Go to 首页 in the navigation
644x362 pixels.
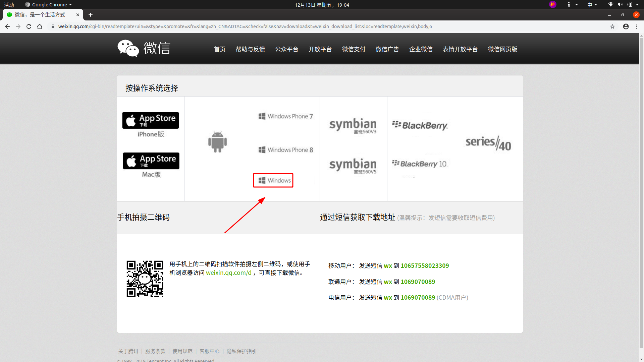(x=220, y=49)
